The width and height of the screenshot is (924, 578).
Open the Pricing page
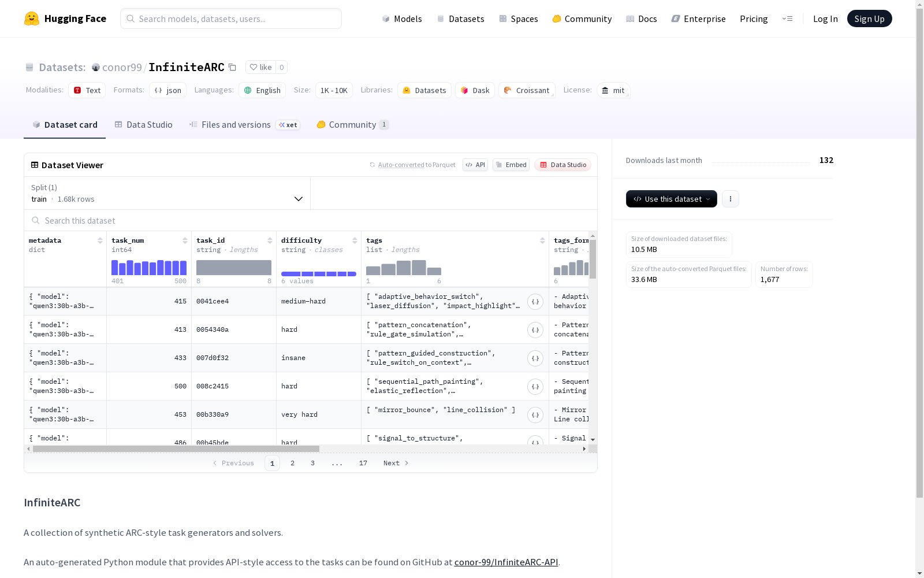click(754, 18)
